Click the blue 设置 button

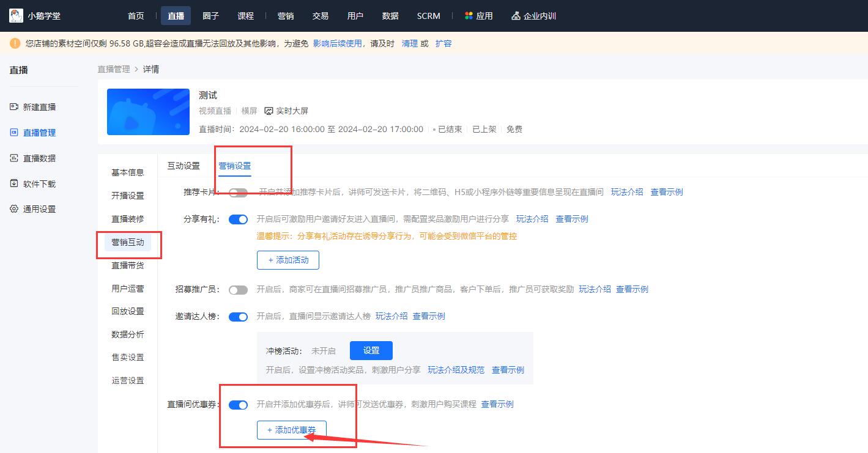(371, 350)
